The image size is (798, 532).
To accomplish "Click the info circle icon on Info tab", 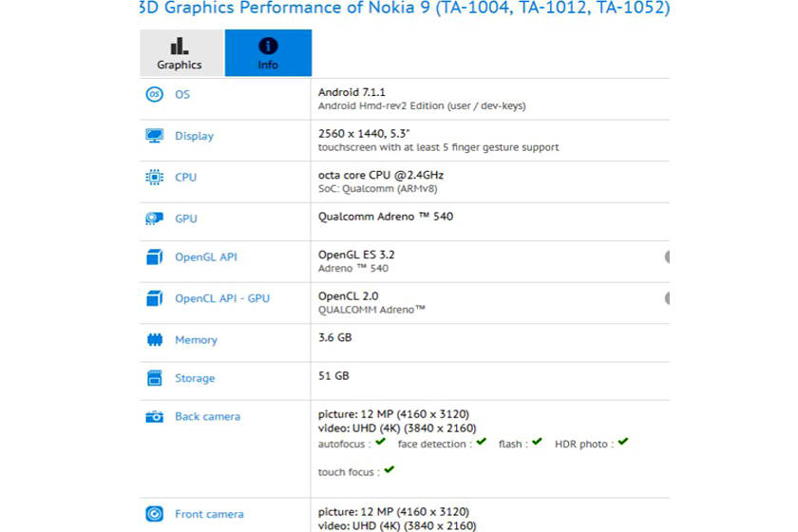I will [x=268, y=46].
